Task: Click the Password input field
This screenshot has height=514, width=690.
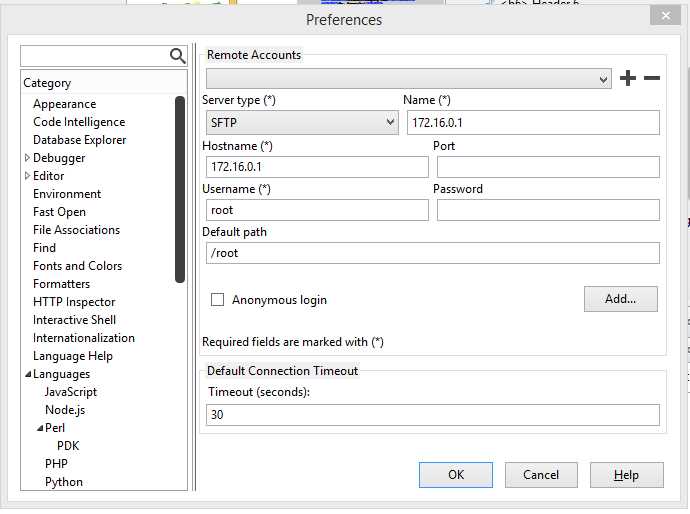Action: click(548, 210)
